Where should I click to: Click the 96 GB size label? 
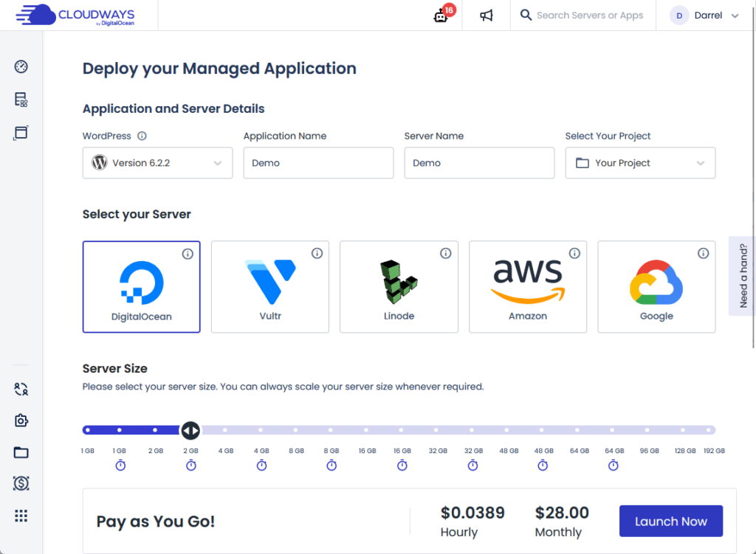pyautogui.click(x=650, y=451)
